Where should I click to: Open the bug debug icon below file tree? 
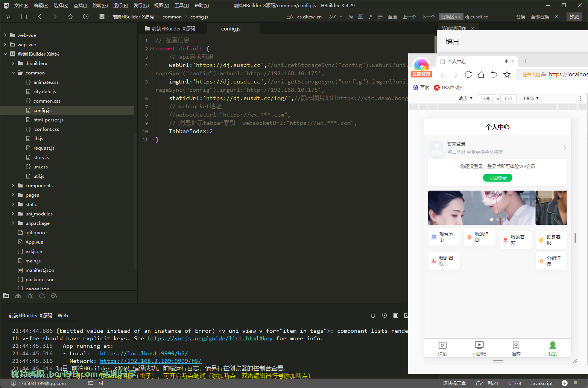point(30,296)
